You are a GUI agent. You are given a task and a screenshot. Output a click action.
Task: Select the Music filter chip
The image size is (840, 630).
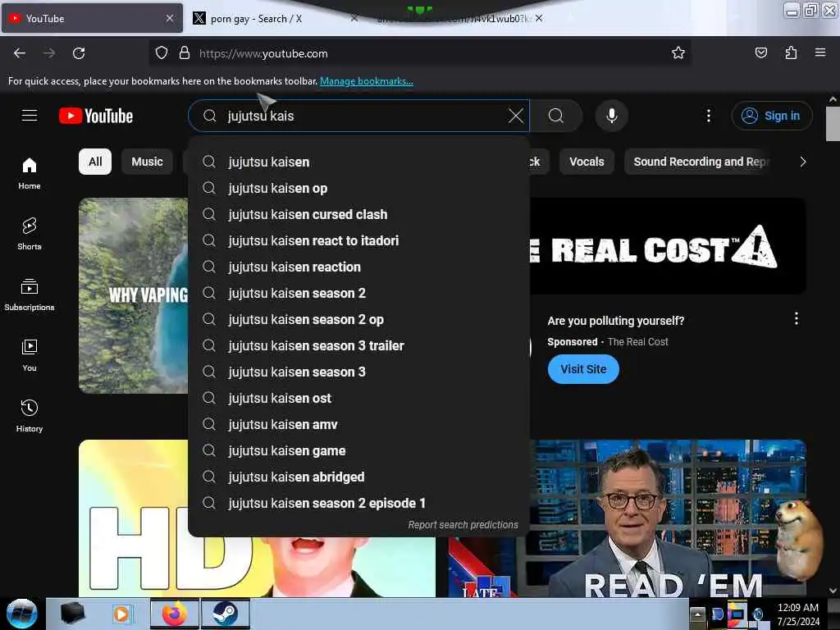click(147, 162)
